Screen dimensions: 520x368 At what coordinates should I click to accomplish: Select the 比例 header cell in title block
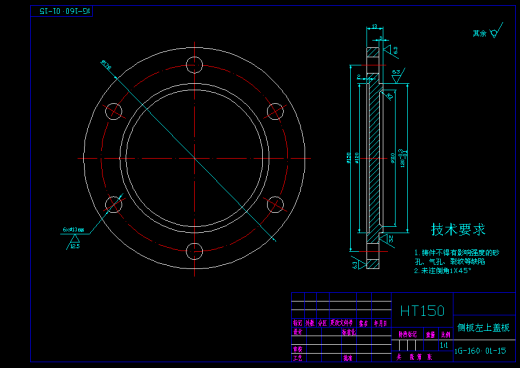pyautogui.click(x=446, y=334)
